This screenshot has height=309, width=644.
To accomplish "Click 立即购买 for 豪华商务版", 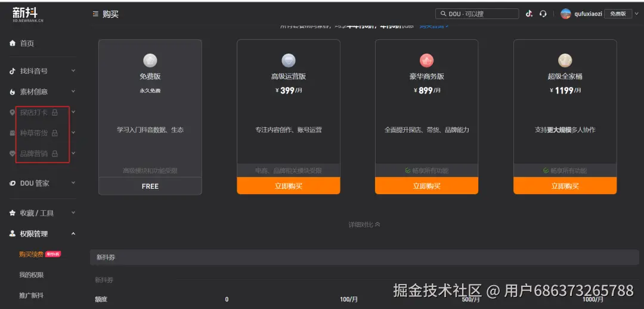I will coord(426,186).
